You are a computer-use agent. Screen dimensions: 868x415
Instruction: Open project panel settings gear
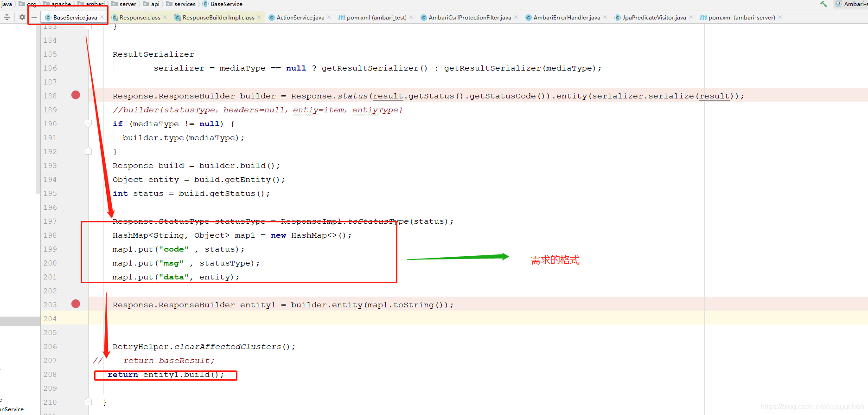tap(22, 17)
